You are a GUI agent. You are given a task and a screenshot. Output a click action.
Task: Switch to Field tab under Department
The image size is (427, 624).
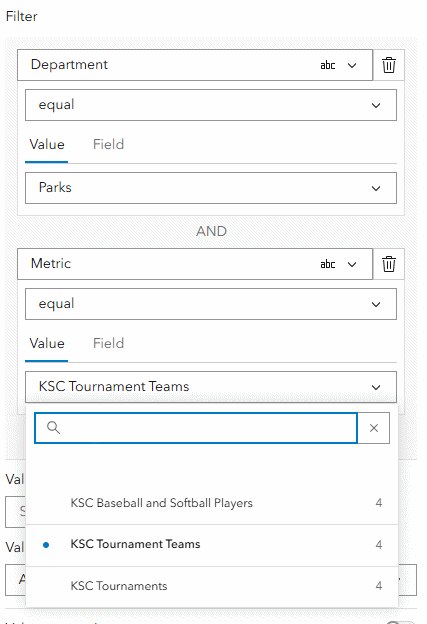108,144
